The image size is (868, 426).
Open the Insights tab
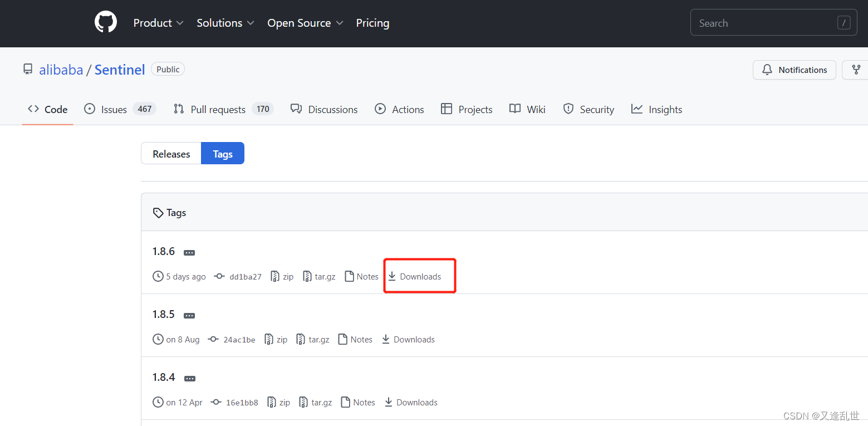click(x=656, y=109)
